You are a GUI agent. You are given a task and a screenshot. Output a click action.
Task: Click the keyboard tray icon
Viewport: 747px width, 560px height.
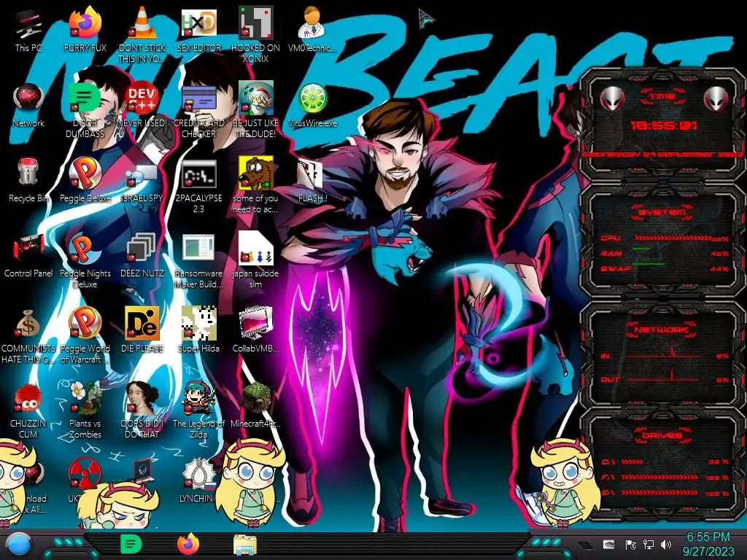(608, 544)
